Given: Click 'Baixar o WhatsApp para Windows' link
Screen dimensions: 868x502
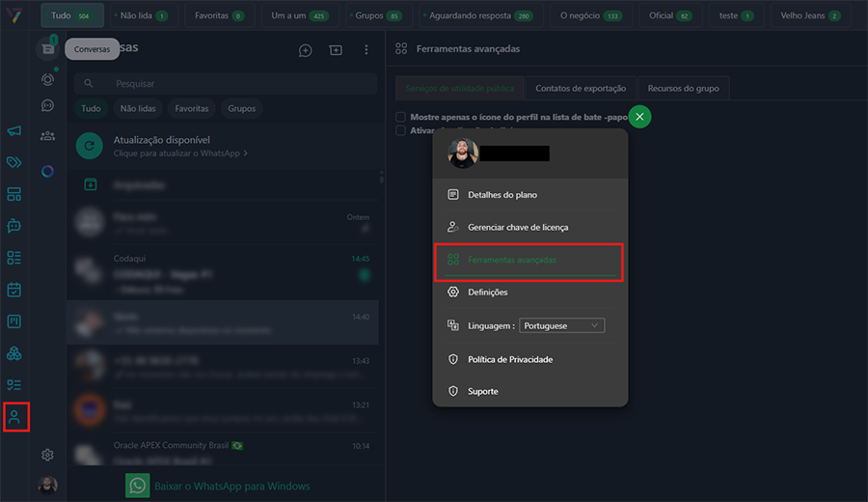Looking at the screenshot, I should (x=231, y=486).
